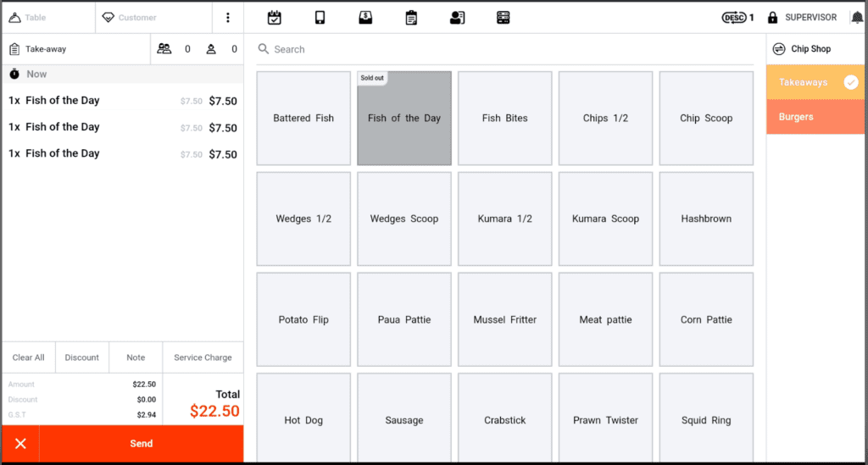Open the customer card icon in toolbar

(x=457, y=18)
